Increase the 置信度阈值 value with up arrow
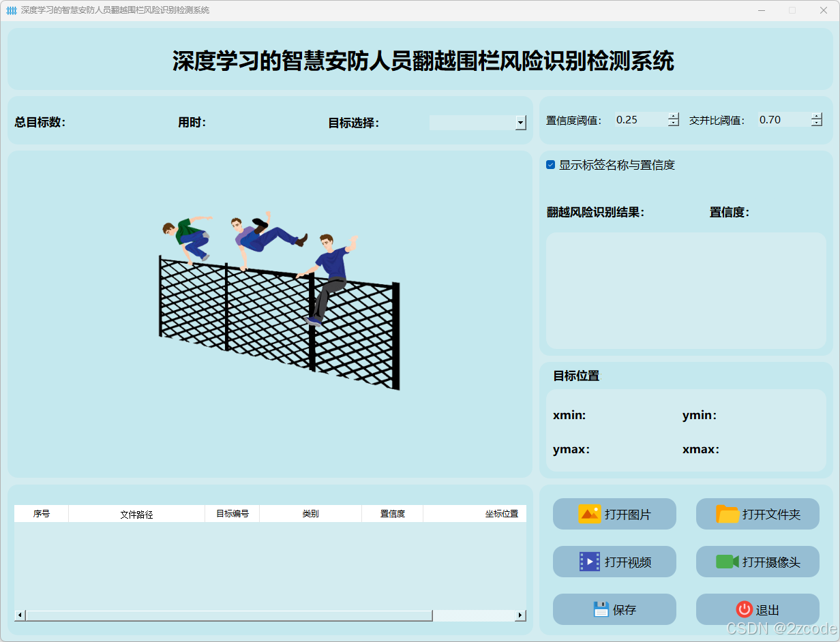The image size is (840, 642). pyautogui.click(x=674, y=116)
